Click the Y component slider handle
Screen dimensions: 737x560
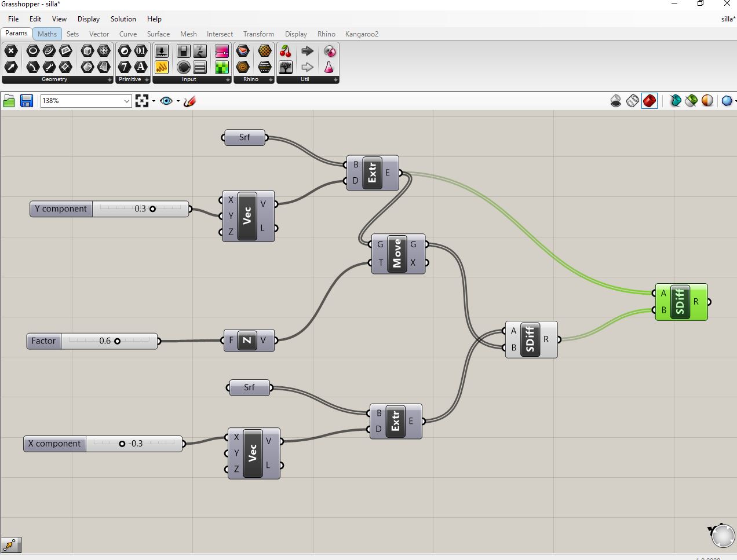click(153, 209)
